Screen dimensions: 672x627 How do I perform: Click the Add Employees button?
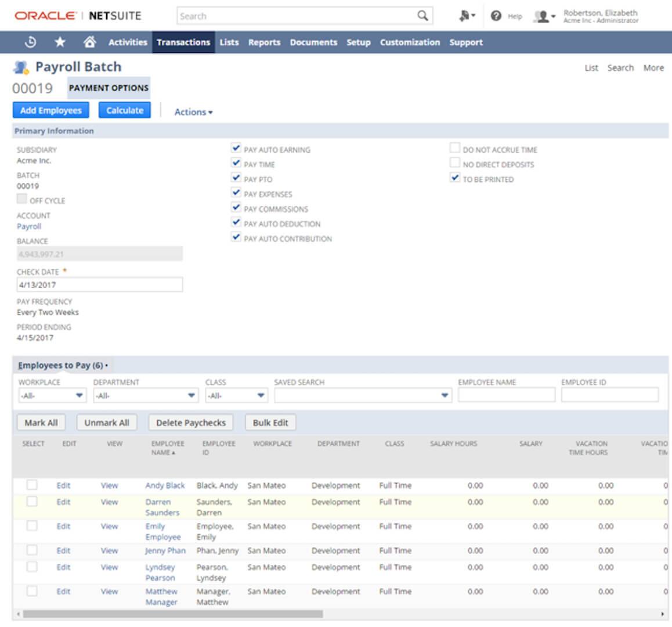[x=51, y=110]
